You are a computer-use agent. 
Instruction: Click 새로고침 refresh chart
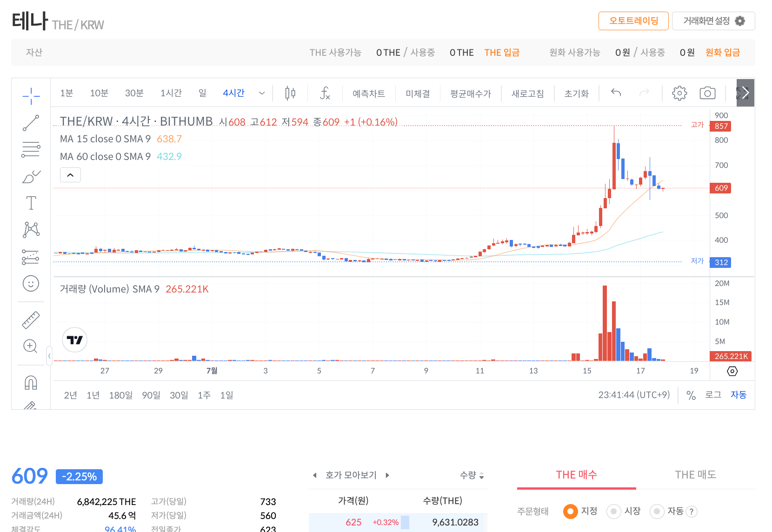click(528, 93)
